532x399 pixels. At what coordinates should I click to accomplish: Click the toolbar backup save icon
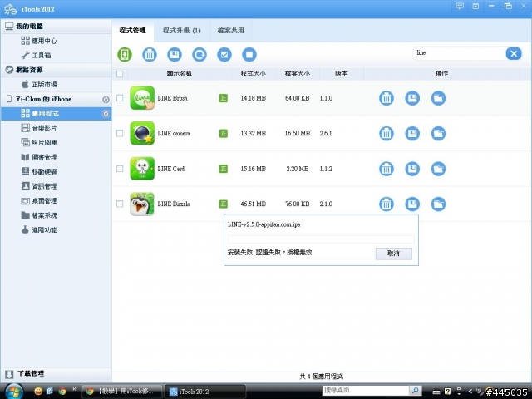click(175, 54)
